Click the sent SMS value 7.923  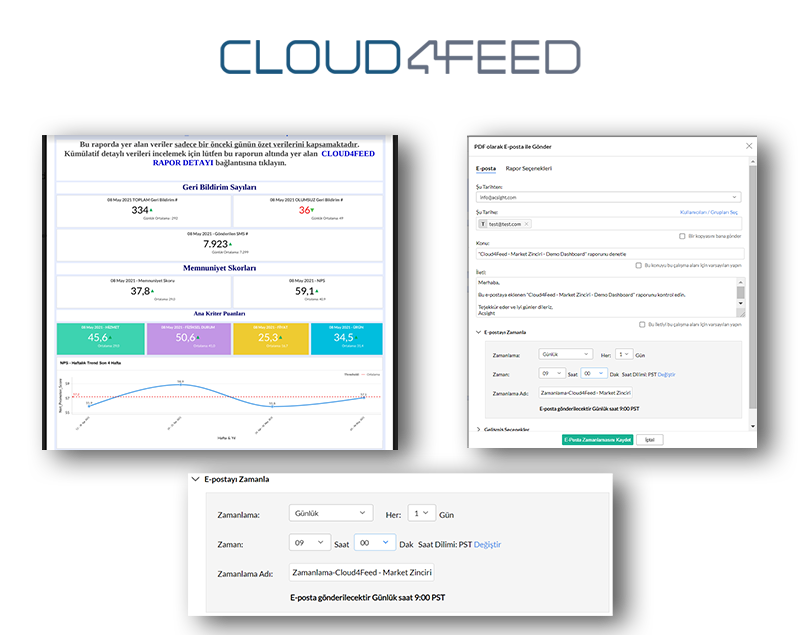tap(215, 244)
